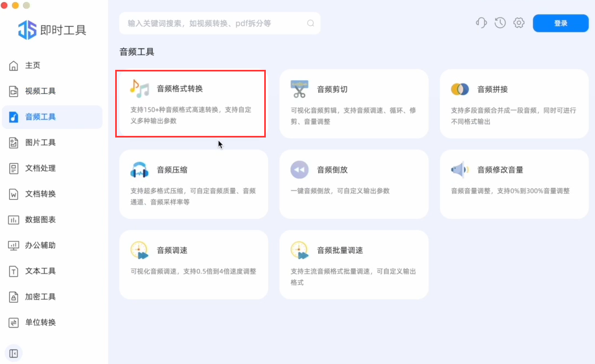Open settings gear icon

[x=519, y=23]
